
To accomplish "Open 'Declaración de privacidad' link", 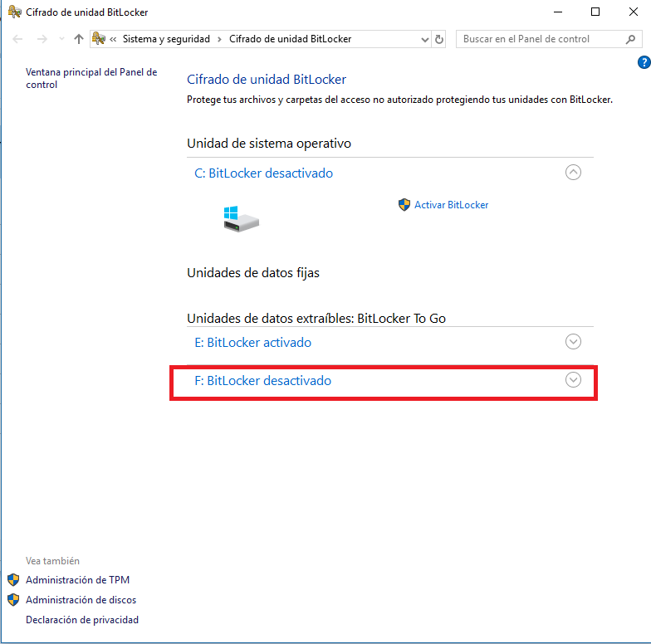I will coord(81,620).
